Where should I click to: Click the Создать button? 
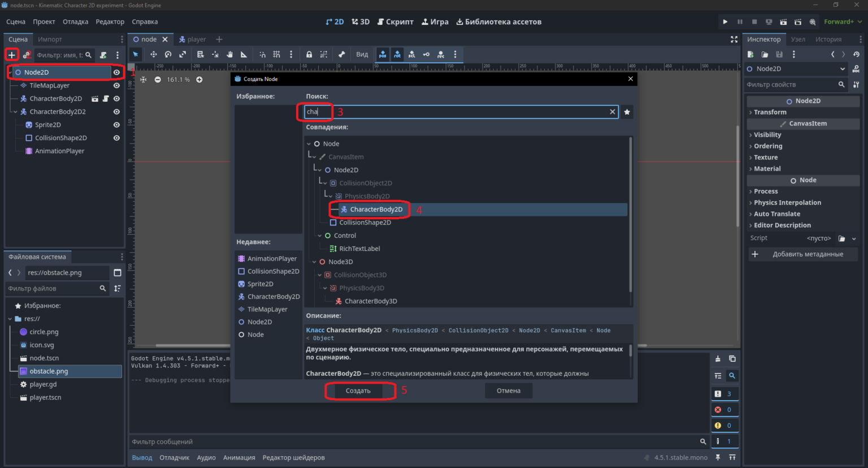(x=358, y=391)
